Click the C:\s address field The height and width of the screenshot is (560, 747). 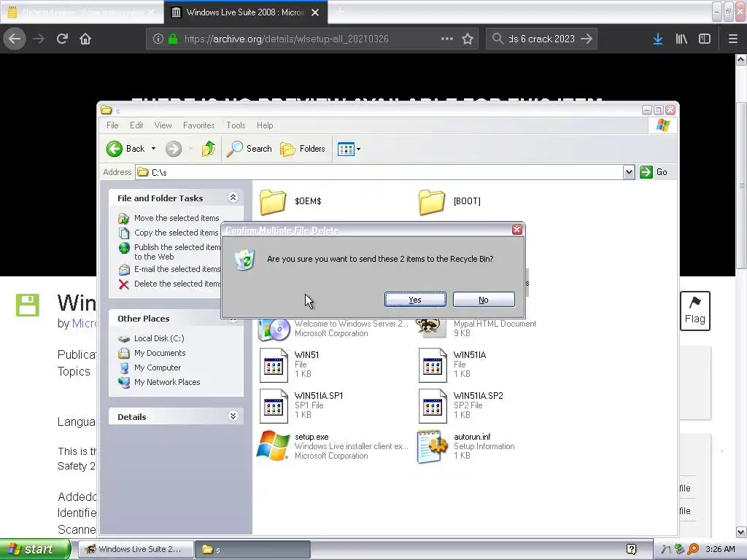click(379, 172)
